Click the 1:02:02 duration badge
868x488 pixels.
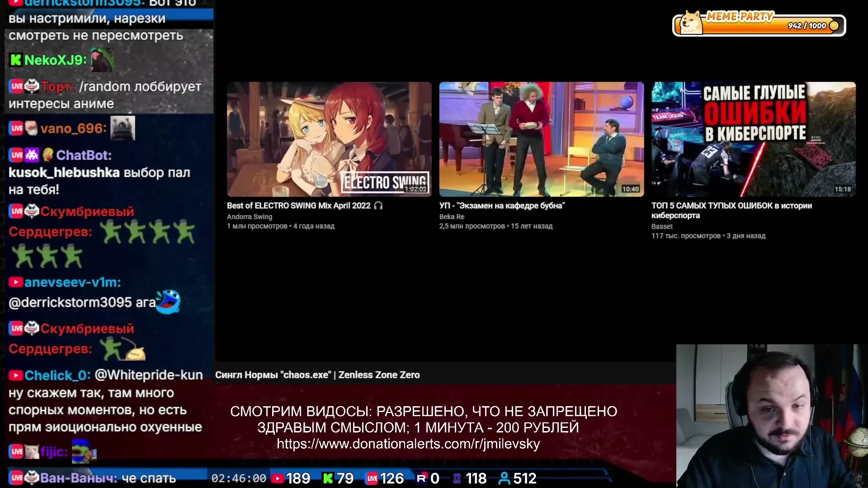(415, 189)
